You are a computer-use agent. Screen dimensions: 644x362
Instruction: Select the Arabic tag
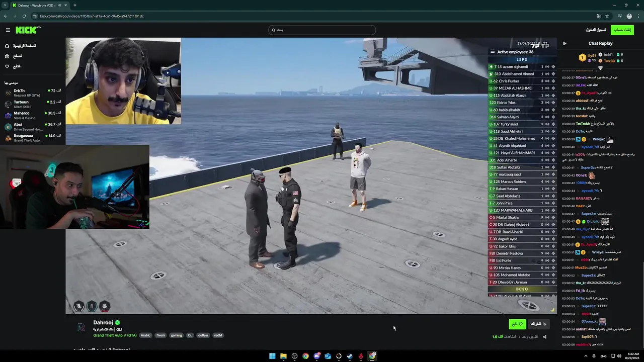click(145, 335)
